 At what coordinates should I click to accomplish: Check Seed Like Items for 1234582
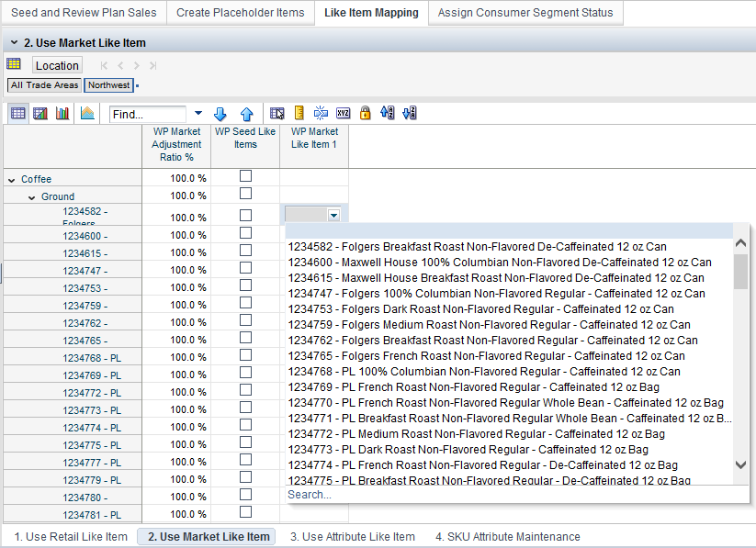[x=246, y=215]
